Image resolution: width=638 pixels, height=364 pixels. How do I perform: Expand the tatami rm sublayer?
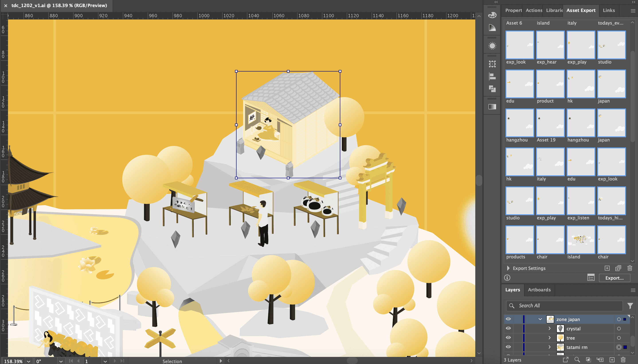550,347
